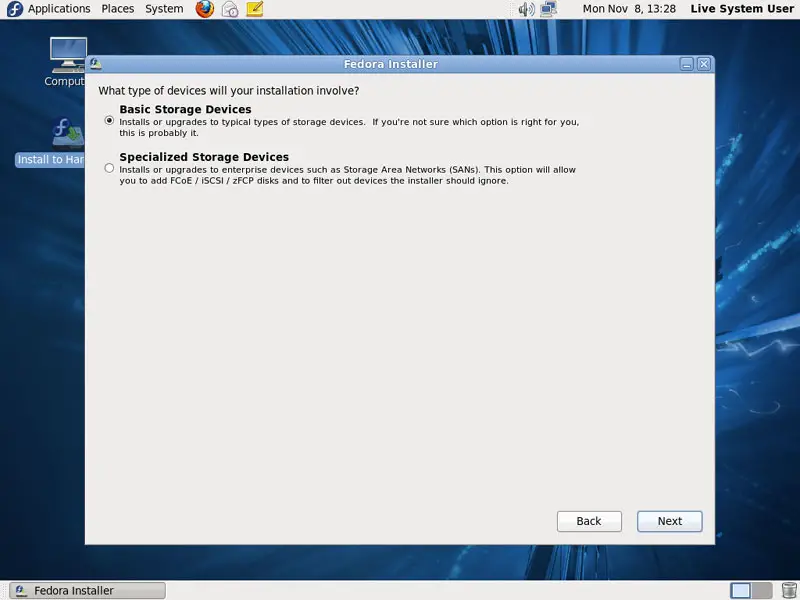Open the mail client panel icon

click(x=230, y=9)
